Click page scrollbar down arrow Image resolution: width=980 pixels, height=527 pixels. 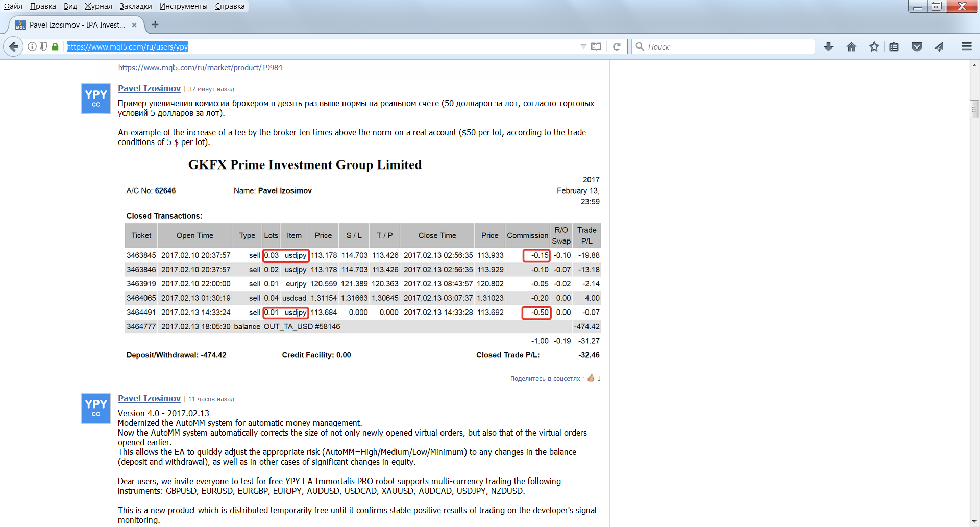pos(975,521)
